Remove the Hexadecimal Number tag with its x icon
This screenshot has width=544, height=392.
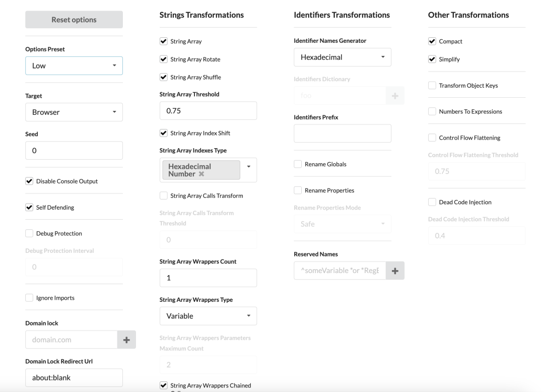[x=201, y=174]
